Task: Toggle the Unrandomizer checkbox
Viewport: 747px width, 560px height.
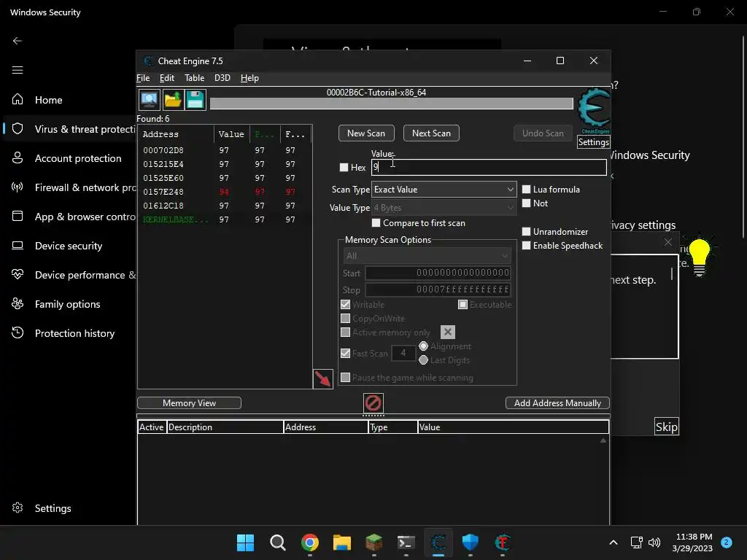Action: click(527, 231)
